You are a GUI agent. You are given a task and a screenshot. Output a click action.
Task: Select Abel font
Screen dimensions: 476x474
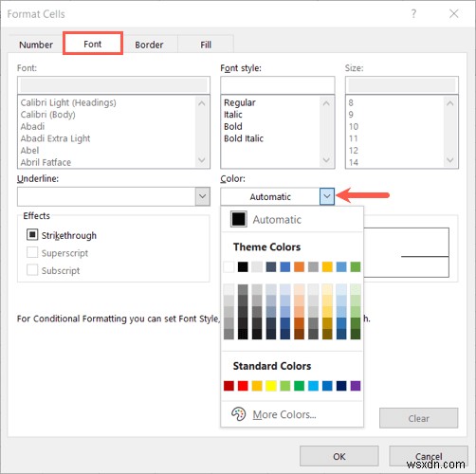[x=30, y=151]
